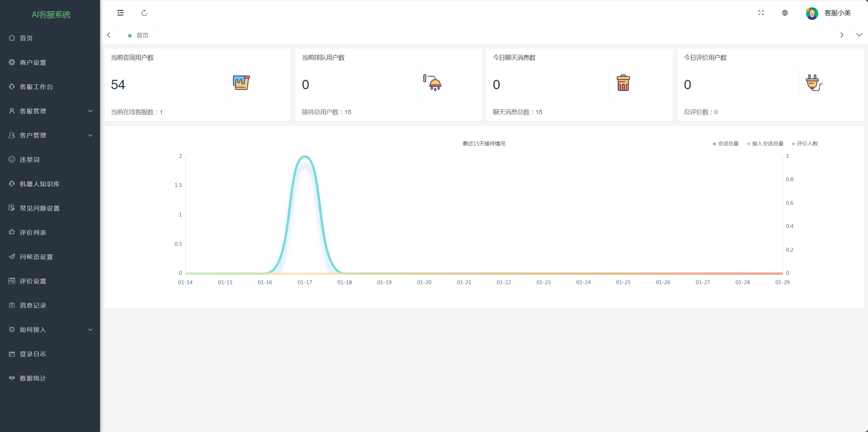Toggle the 评价人数 legend series
The height and width of the screenshot is (432, 868).
click(x=805, y=144)
